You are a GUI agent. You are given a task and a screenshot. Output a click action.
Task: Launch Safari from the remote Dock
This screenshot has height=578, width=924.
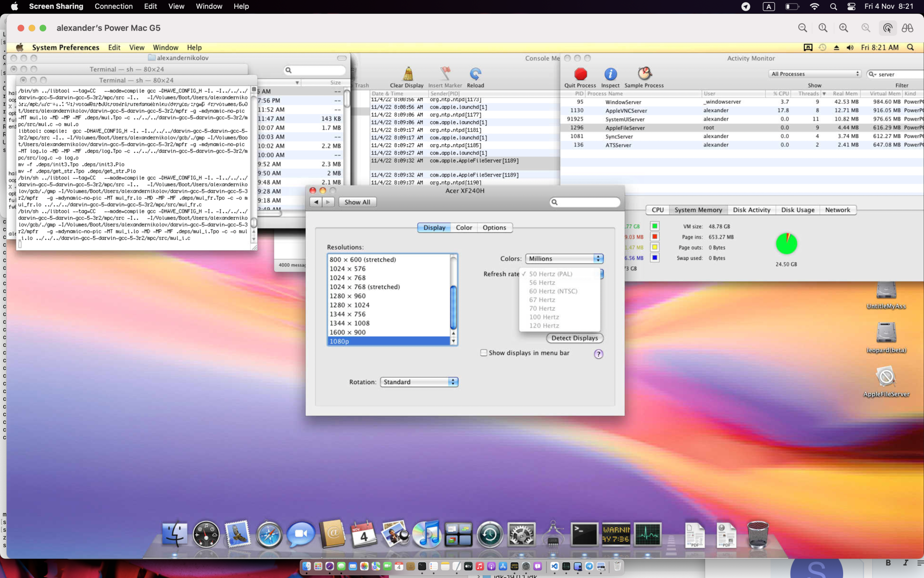269,535
